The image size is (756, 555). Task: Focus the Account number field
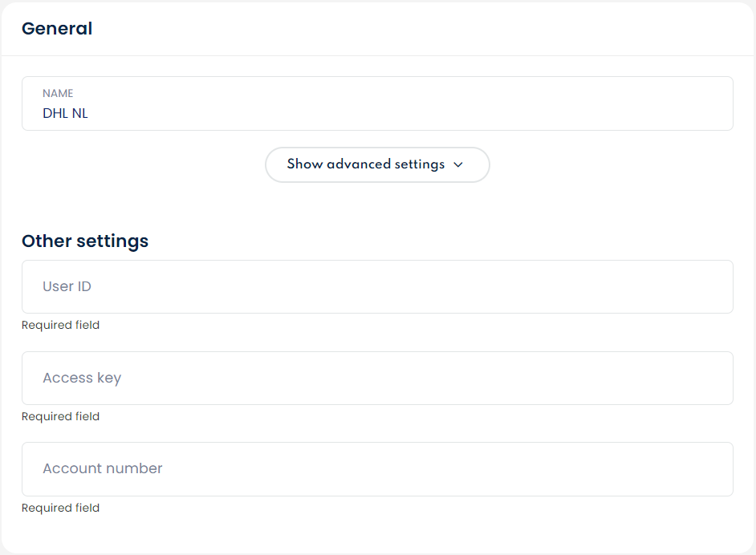pyautogui.click(x=377, y=469)
